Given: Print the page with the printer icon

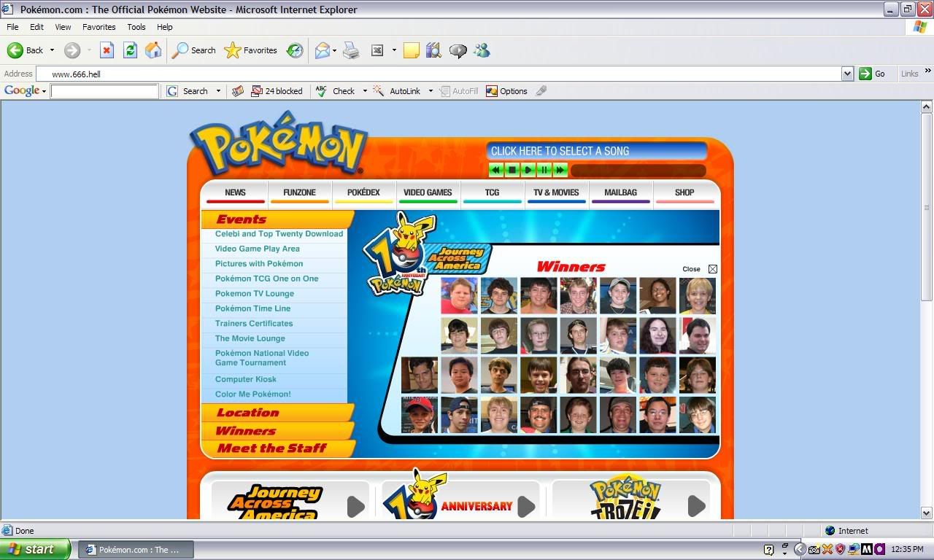Looking at the screenshot, I should pos(351,50).
